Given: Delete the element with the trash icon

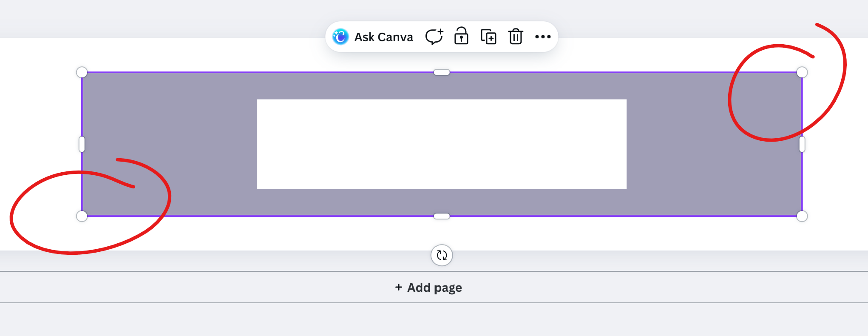Looking at the screenshot, I should (516, 37).
